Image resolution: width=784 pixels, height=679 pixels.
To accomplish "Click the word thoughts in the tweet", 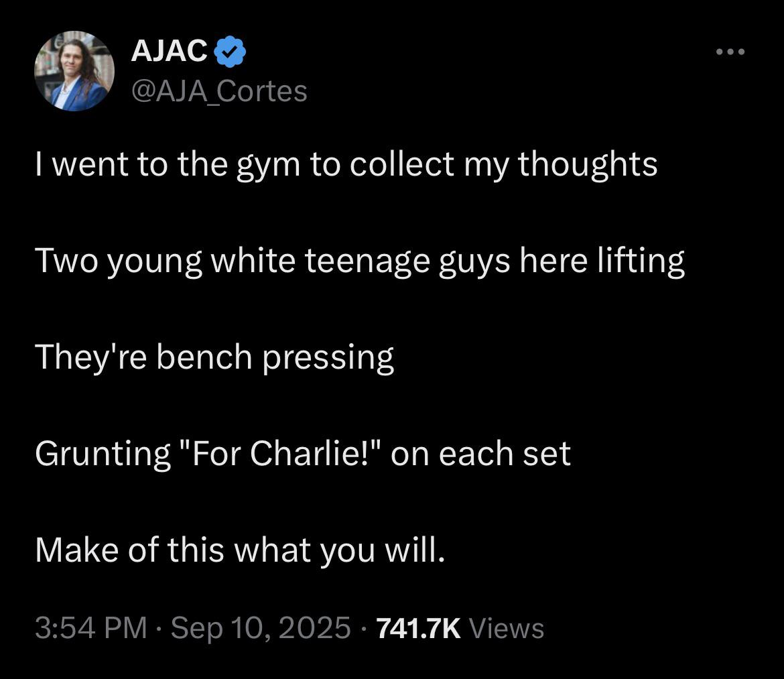I will (x=588, y=165).
